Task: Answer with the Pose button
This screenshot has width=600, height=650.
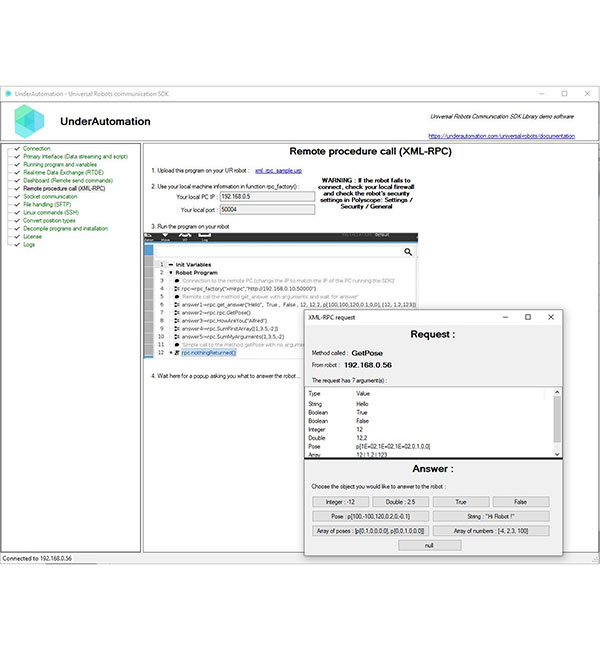Action: (370, 517)
